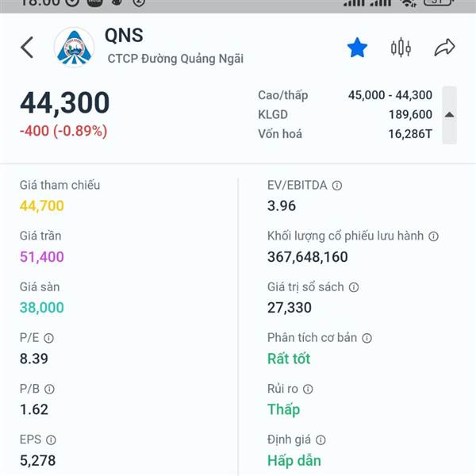Open info icon next to P/E
Screen dimensions: 476x476
49,338
